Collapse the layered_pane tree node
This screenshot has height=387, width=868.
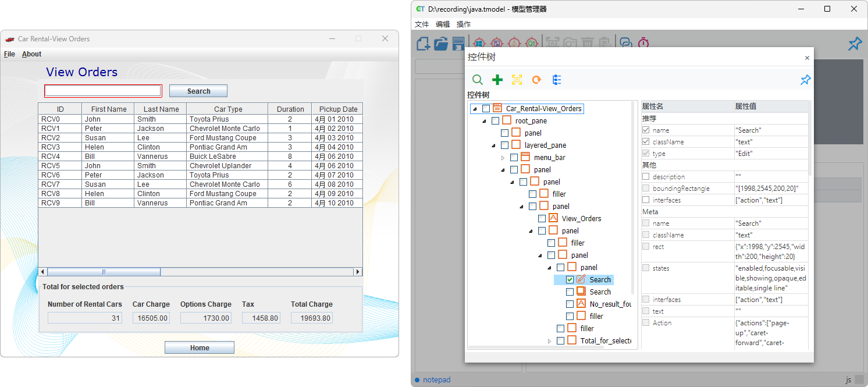point(494,144)
